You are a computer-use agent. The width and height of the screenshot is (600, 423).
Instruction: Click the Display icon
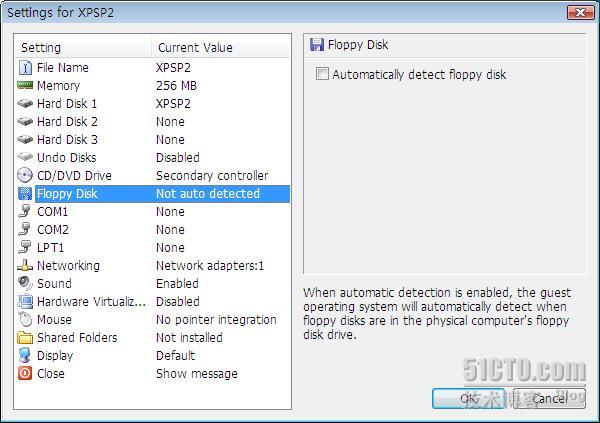25,356
